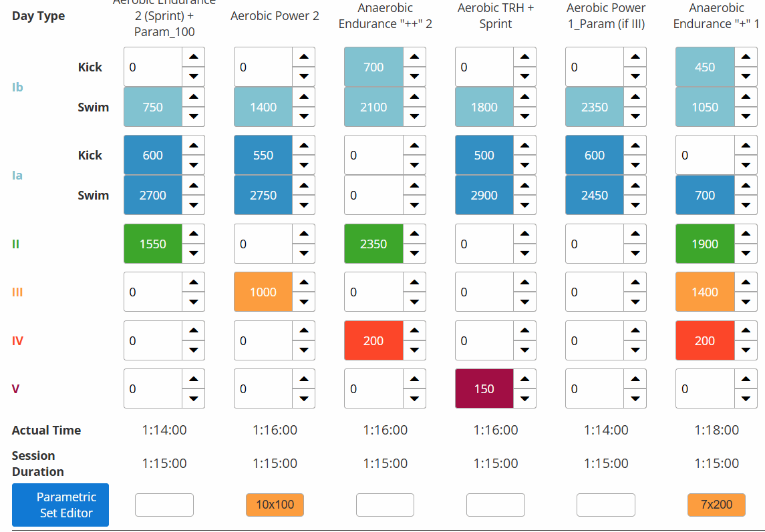The height and width of the screenshot is (532, 765).
Task: Click the 10x100 parametric set button
Action: (x=275, y=505)
